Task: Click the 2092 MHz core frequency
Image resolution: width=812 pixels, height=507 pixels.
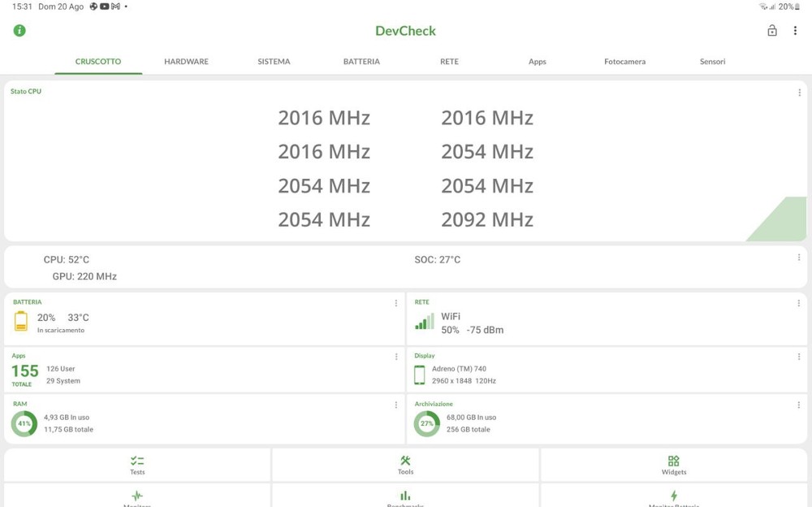Action: click(487, 220)
